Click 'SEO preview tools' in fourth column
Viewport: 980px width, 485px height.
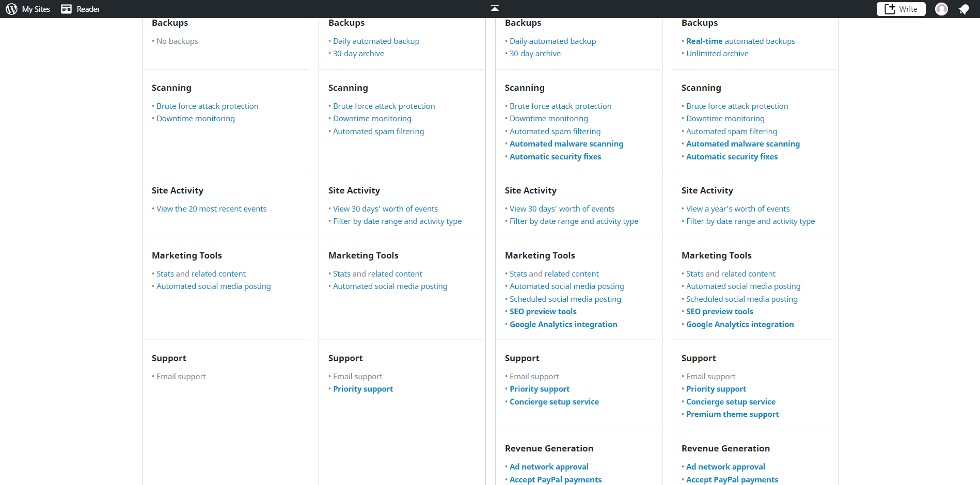[720, 312]
